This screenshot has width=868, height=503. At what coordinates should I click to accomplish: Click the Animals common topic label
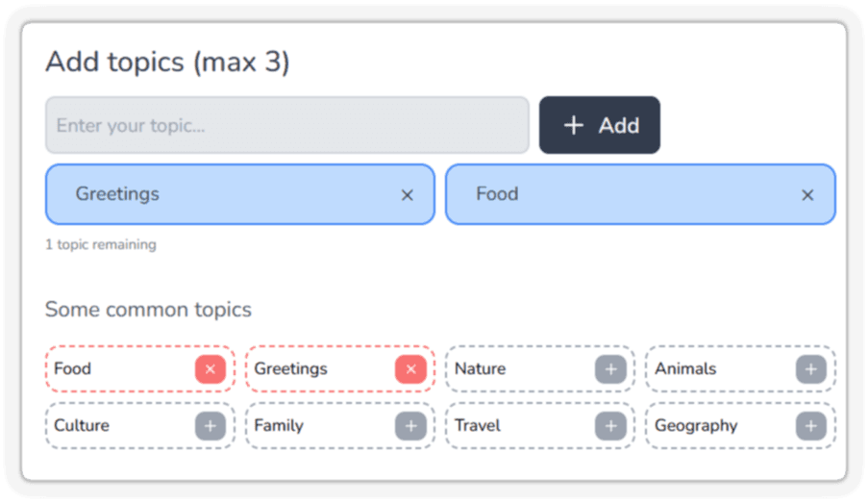point(685,369)
